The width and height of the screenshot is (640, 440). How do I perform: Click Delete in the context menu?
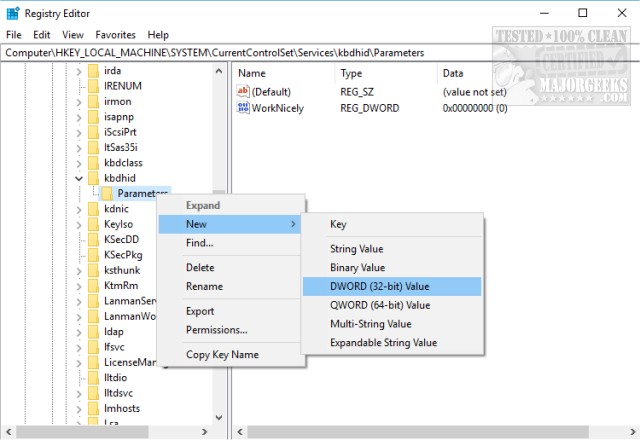pyautogui.click(x=230, y=268)
